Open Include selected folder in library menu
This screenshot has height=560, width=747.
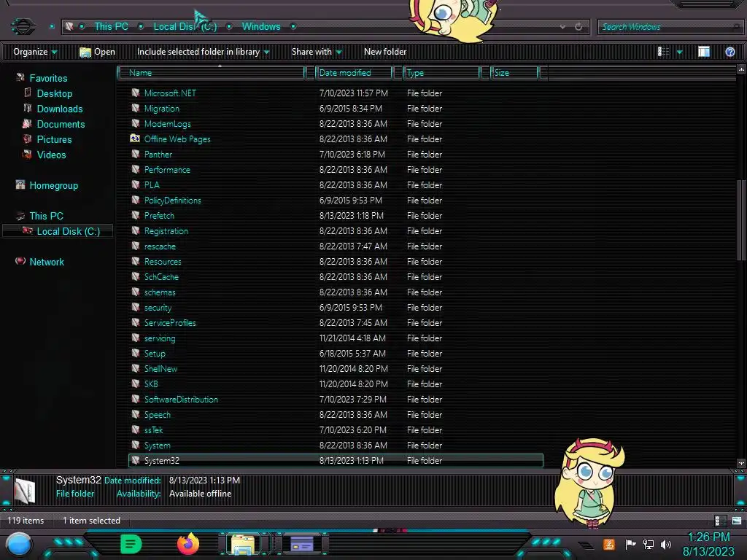click(203, 52)
